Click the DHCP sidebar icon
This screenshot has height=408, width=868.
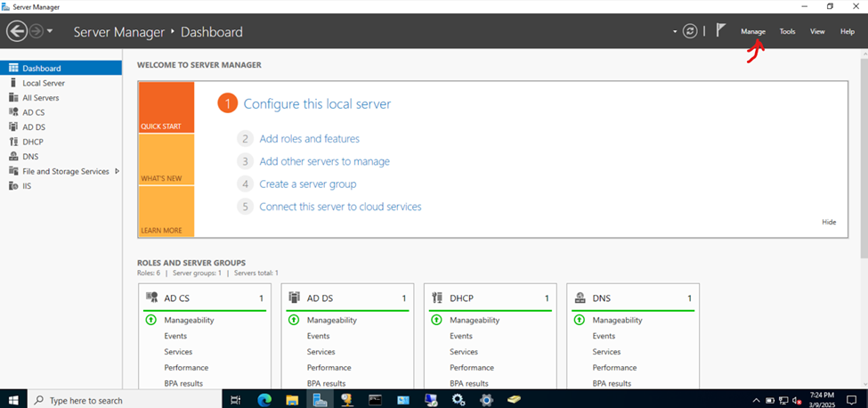point(14,142)
